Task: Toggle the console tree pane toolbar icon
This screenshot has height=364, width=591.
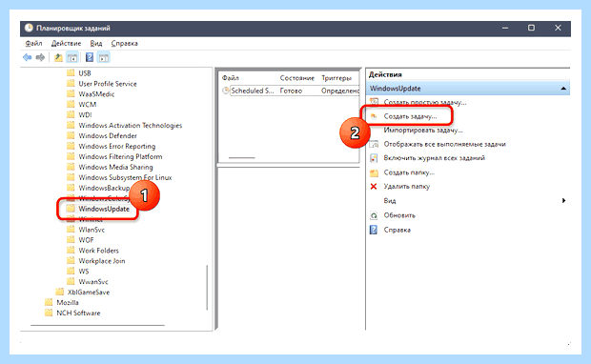Action: pyautogui.click(x=72, y=58)
